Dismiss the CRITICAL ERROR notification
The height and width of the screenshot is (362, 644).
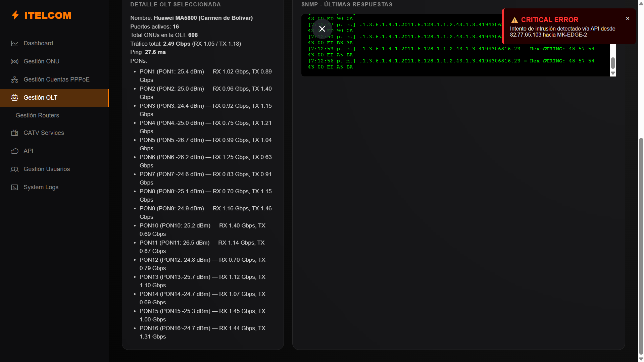[628, 18]
